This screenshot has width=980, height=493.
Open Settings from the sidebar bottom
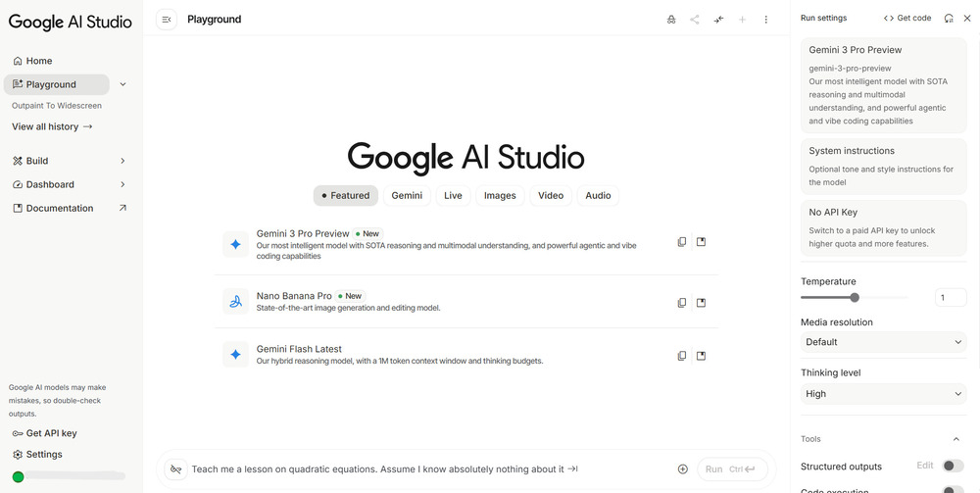[x=37, y=454]
